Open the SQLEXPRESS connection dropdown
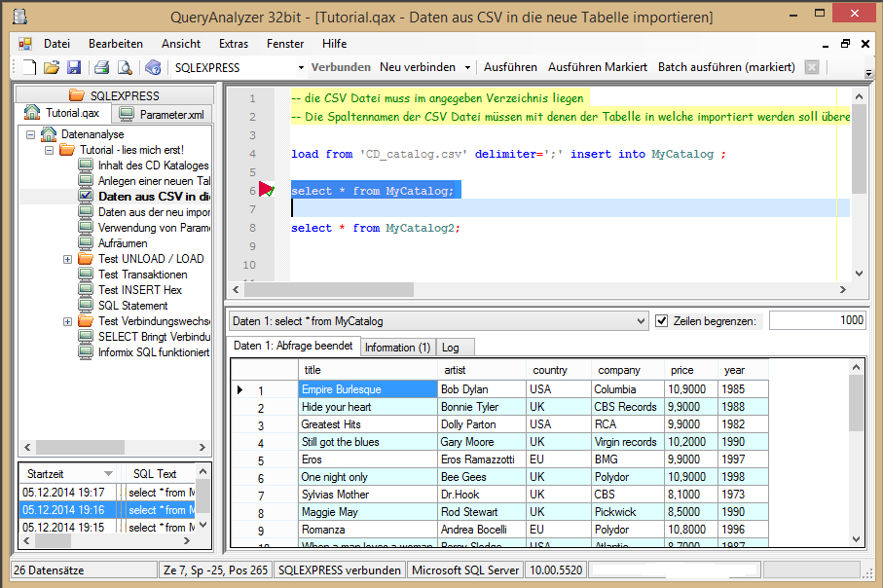This screenshot has width=883, height=588. point(300,67)
